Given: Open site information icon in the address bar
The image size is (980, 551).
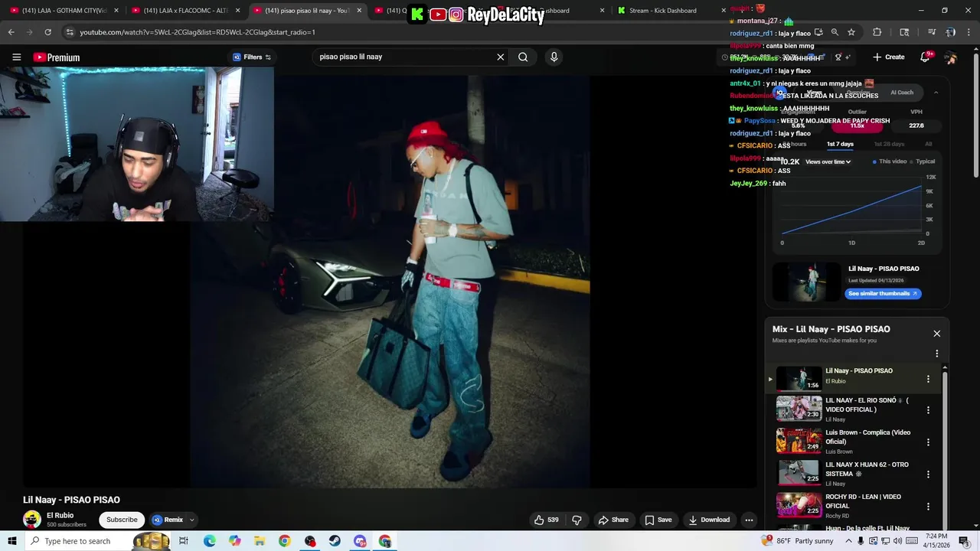Looking at the screenshot, I should coord(70,32).
